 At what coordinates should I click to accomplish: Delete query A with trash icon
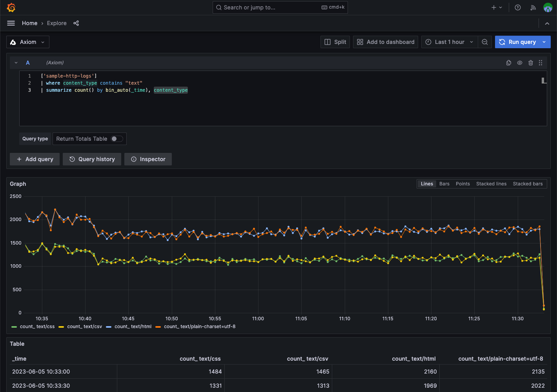pyautogui.click(x=531, y=63)
